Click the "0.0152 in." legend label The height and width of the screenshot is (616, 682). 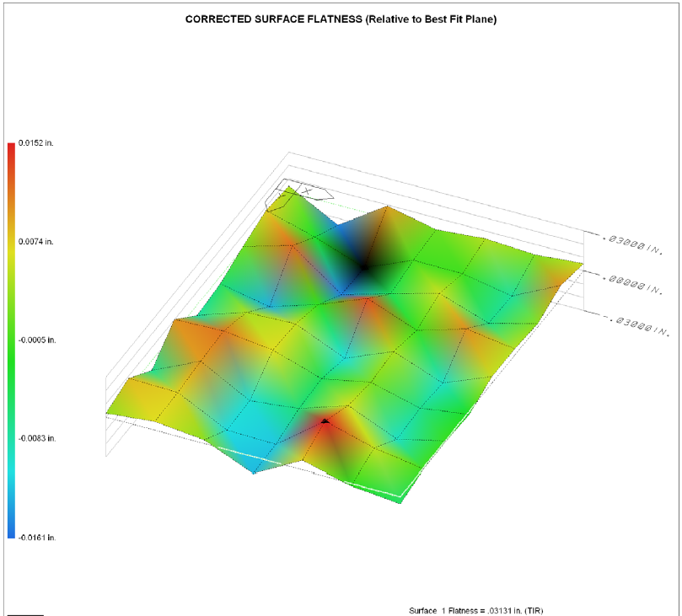point(36,143)
